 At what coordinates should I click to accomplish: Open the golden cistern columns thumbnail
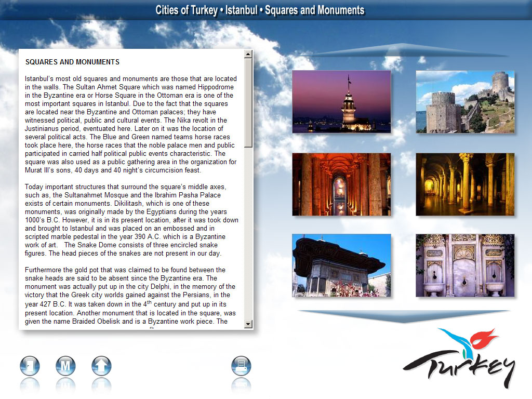click(465, 184)
